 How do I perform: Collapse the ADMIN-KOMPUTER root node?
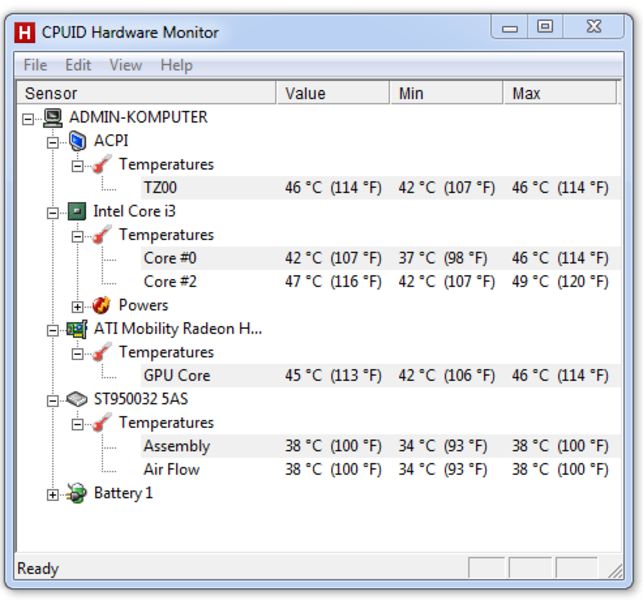tap(28, 119)
